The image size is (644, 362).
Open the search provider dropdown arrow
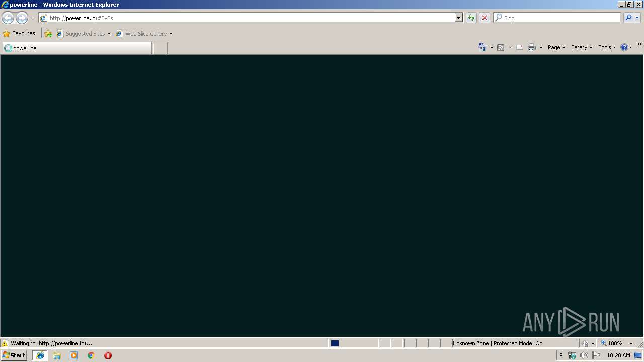click(x=637, y=18)
